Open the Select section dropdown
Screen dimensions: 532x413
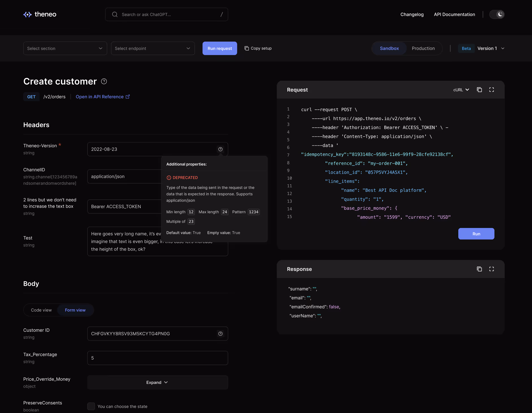tap(65, 48)
